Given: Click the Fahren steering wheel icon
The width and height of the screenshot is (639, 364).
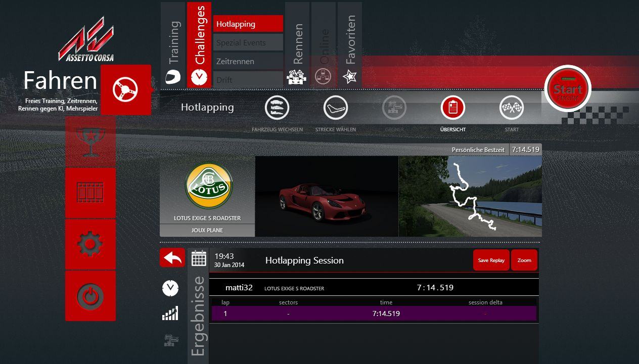Looking at the screenshot, I should tap(126, 90).
